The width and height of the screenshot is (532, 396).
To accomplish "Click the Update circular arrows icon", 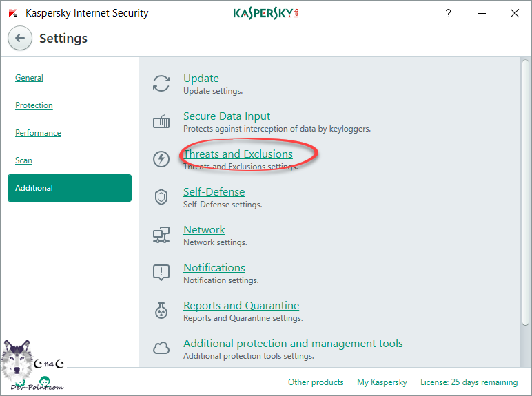I will tap(161, 84).
